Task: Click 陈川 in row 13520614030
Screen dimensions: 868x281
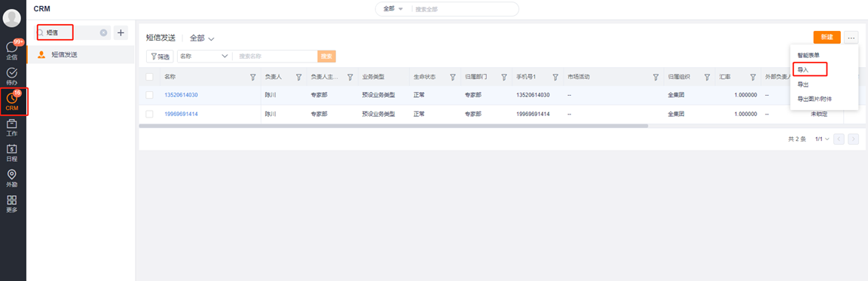Action: (x=270, y=95)
